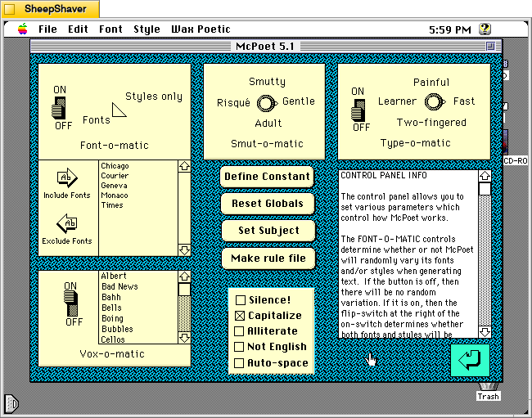The image size is (532, 418).
Task: Select Boing in the voice list
Action: [138, 318]
